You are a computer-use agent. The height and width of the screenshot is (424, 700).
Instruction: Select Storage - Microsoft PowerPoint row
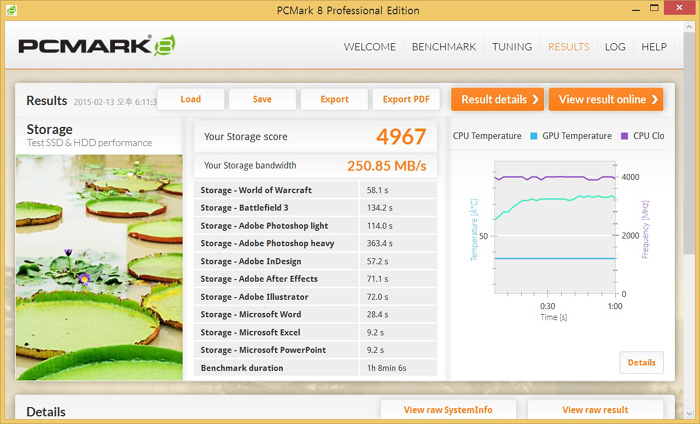pyautogui.click(x=316, y=350)
